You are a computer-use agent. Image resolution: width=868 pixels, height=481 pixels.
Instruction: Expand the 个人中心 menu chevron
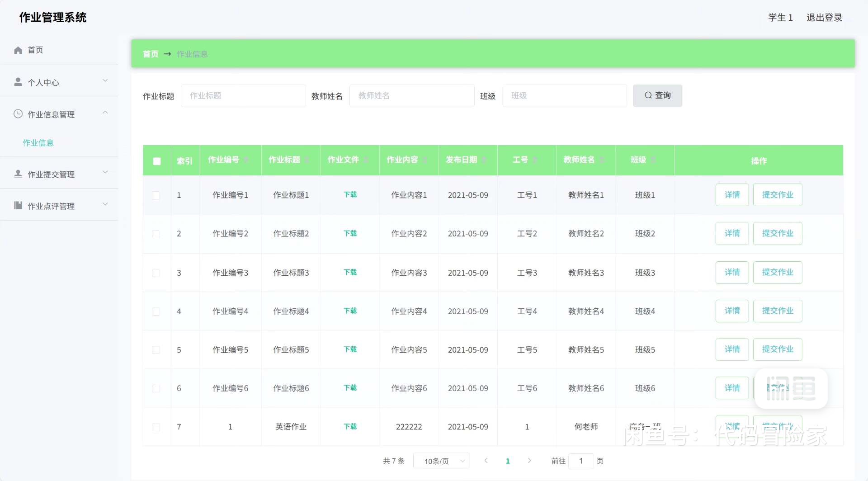coord(105,81)
